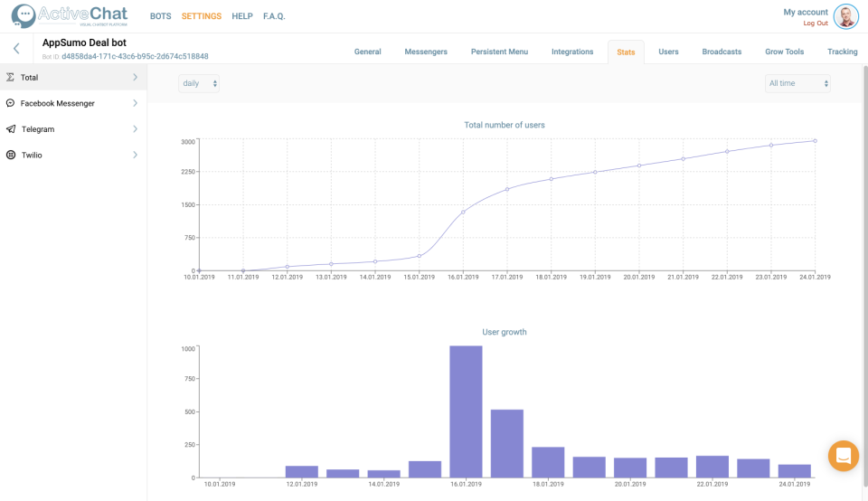Click the Telegram paper plane icon

pos(10,129)
